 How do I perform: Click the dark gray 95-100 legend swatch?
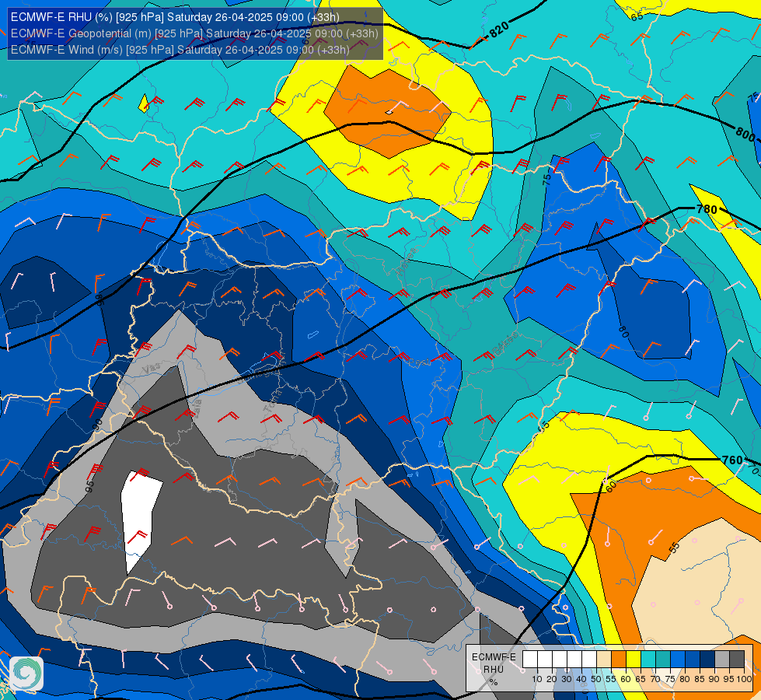[737, 660]
